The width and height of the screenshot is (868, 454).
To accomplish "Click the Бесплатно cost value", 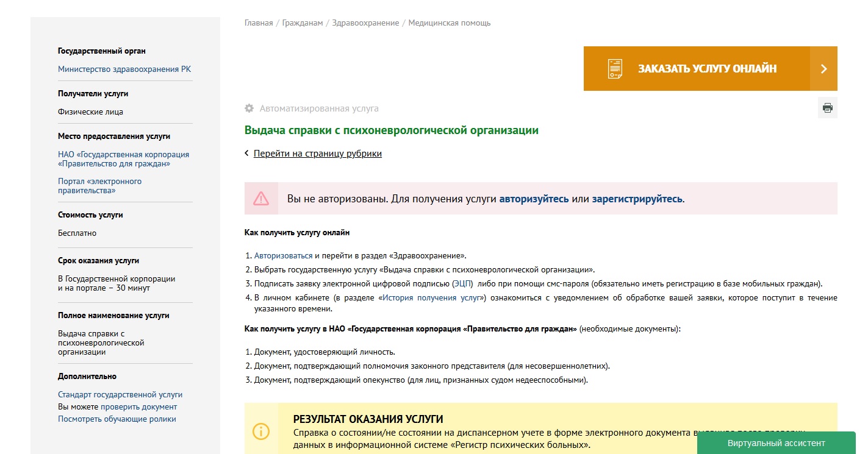I will [77, 233].
